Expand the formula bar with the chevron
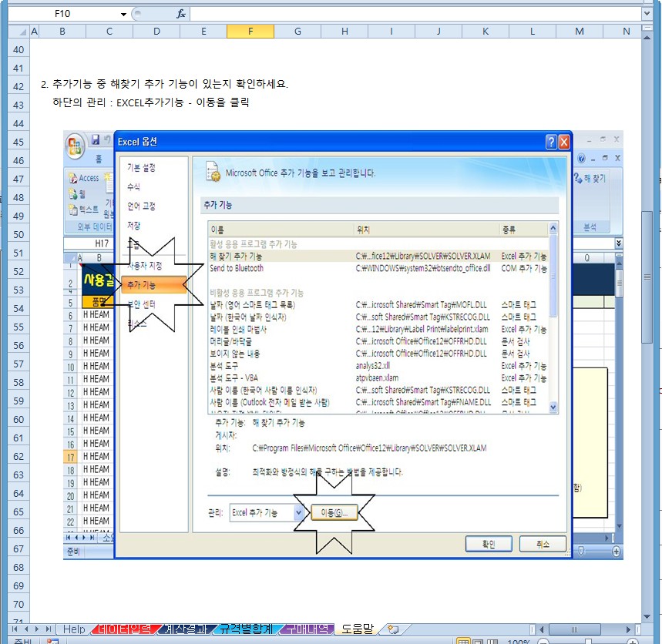This screenshot has height=644, width=662. click(647, 14)
